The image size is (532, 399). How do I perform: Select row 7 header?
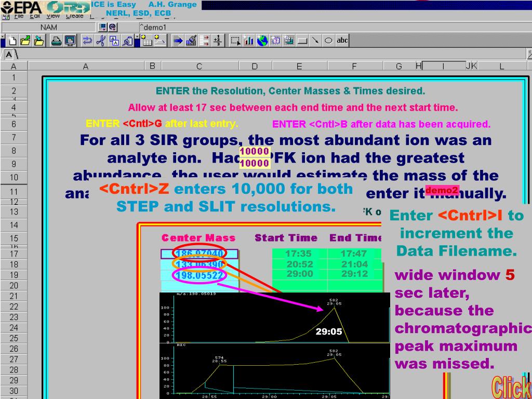click(14, 137)
